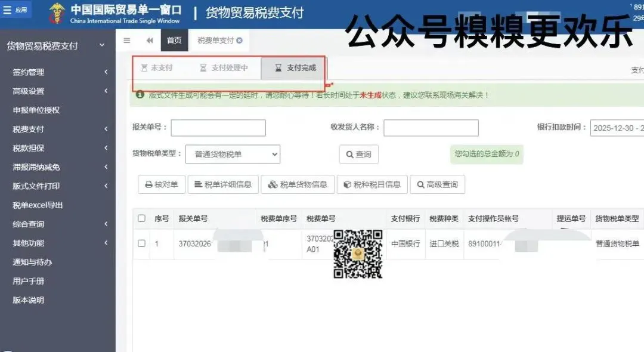Close the 税费单支付 tab

point(240,40)
